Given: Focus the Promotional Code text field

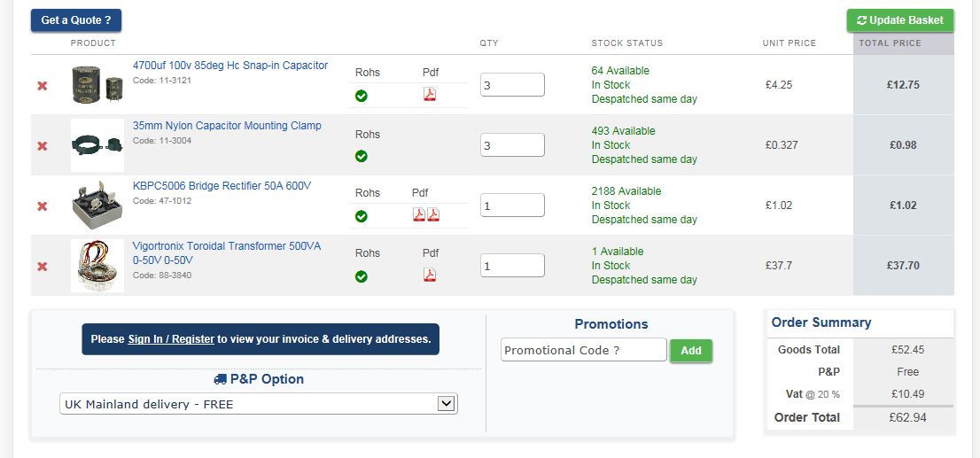Looking at the screenshot, I should [583, 350].
